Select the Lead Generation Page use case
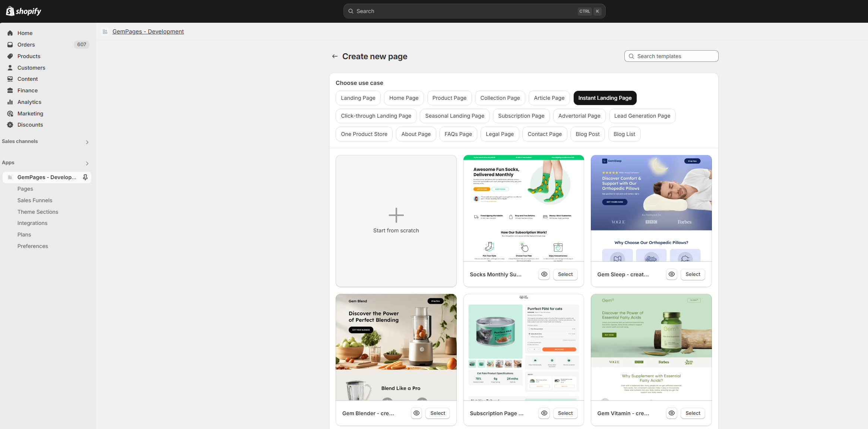The height and width of the screenshot is (429, 868). [642, 116]
